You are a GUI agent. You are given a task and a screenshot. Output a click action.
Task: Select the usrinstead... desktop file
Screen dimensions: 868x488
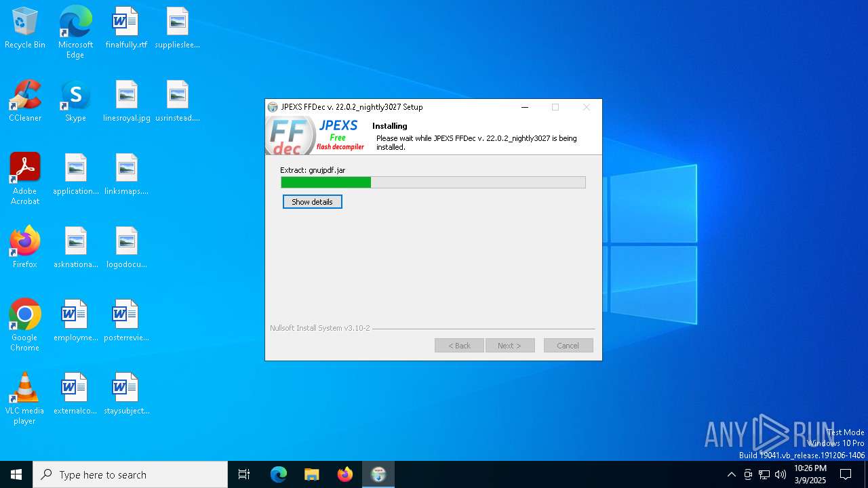(x=177, y=101)
